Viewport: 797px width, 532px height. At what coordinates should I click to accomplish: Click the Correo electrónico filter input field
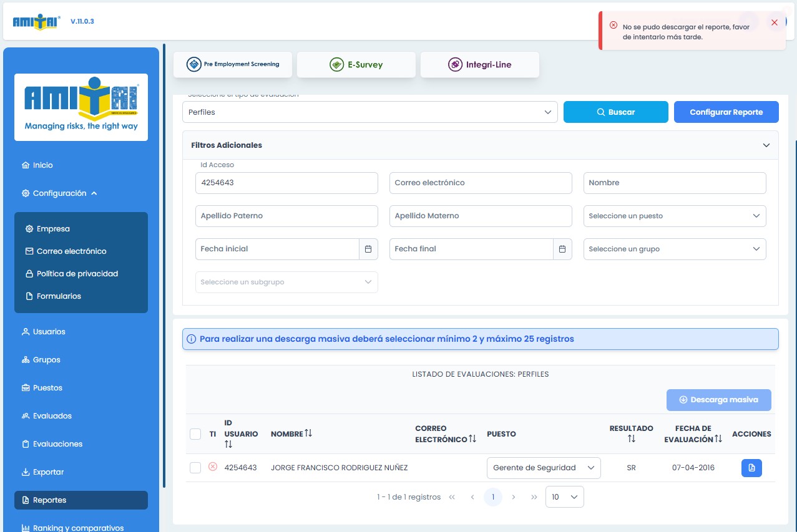tap(481, 183)
